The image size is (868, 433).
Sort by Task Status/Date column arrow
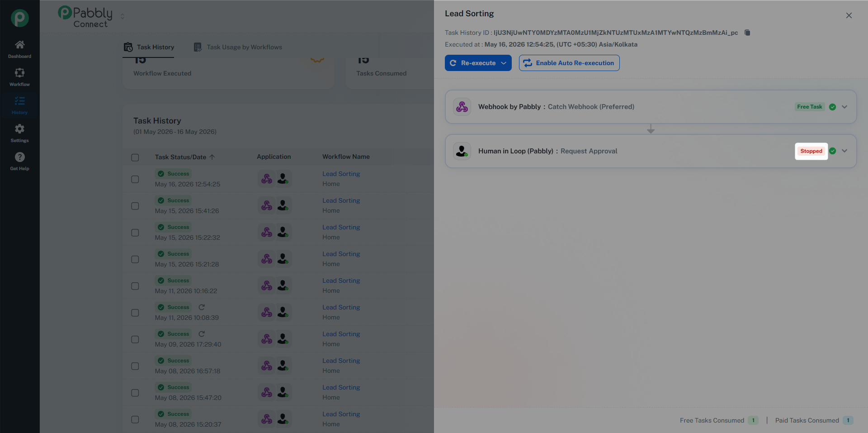(212, 157)
